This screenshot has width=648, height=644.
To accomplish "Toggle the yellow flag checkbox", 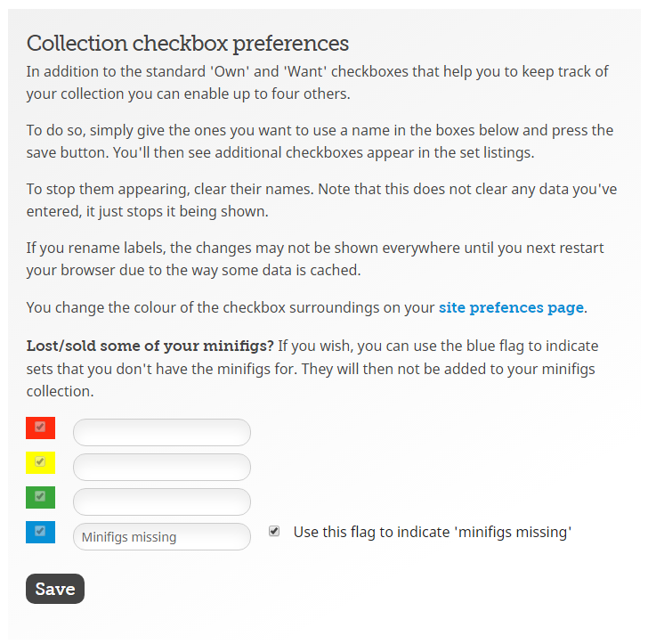I will (x=40, y=462).
